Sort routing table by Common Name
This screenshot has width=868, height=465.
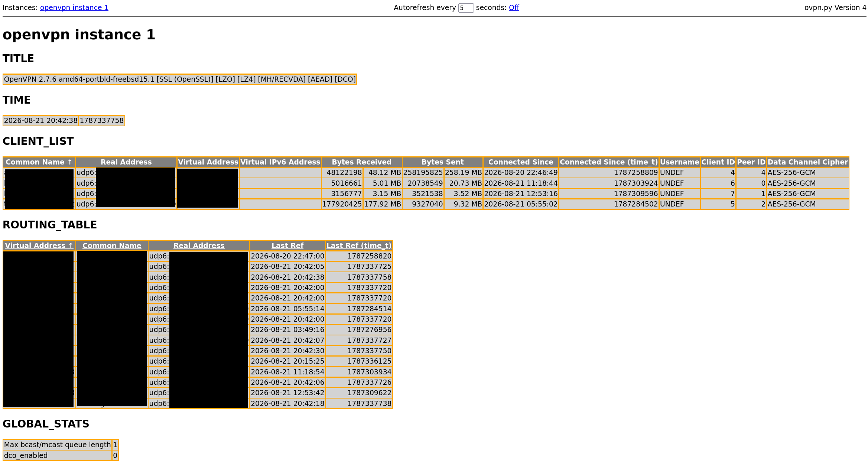[112, 246]
